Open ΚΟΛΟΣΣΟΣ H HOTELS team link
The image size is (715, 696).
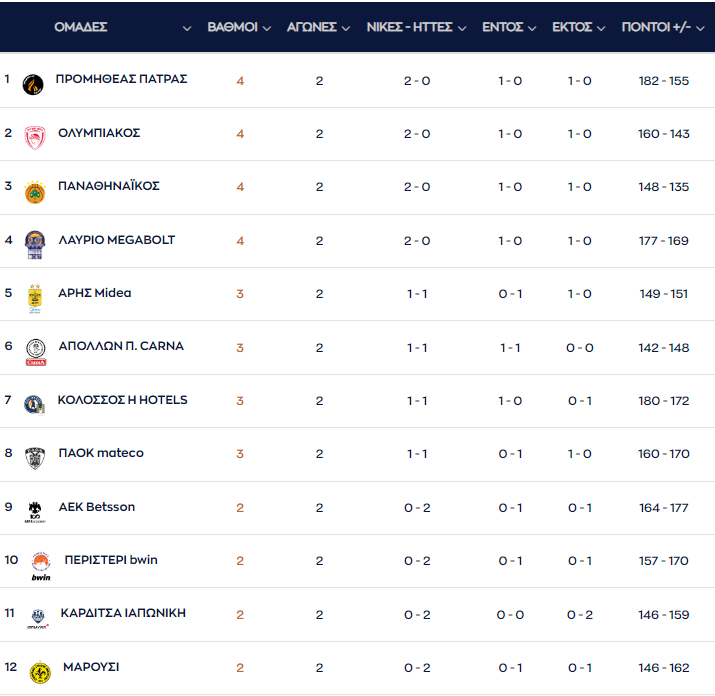122,400
